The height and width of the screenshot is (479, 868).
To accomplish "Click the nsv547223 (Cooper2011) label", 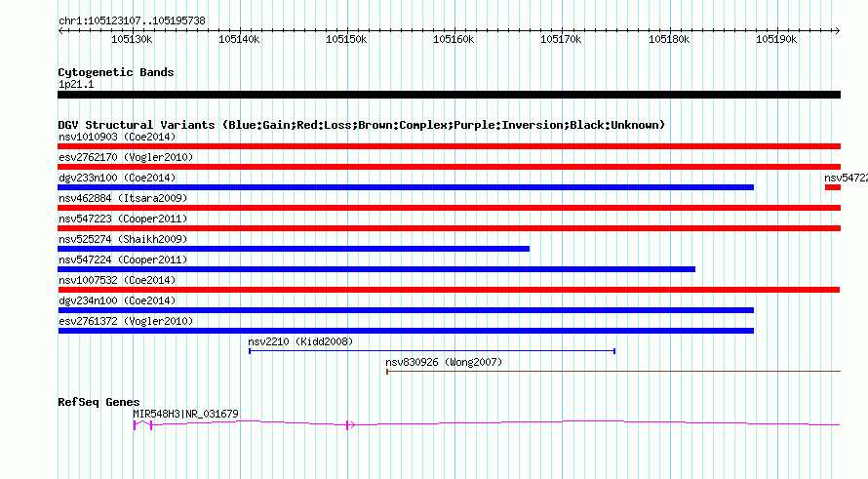I will tap(123, 219).
